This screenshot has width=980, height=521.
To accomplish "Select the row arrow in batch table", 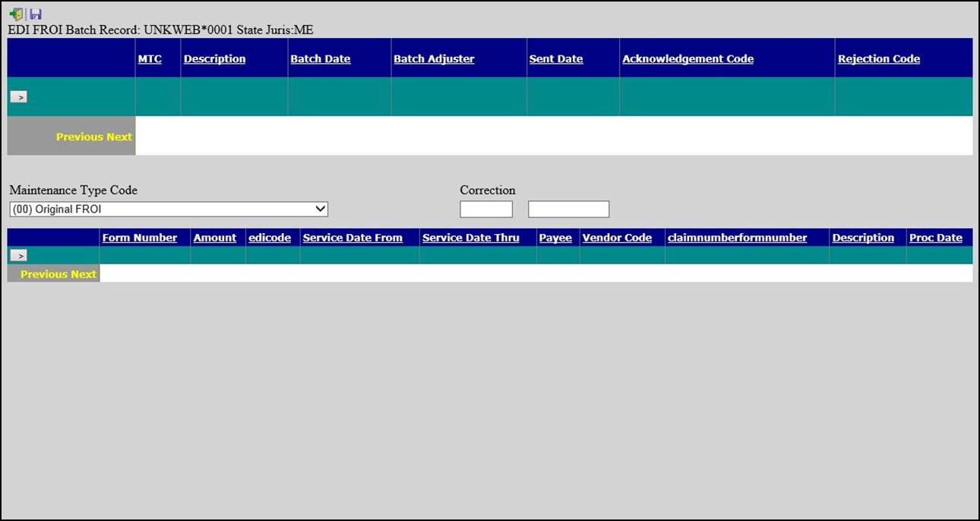I will point(18,97).
